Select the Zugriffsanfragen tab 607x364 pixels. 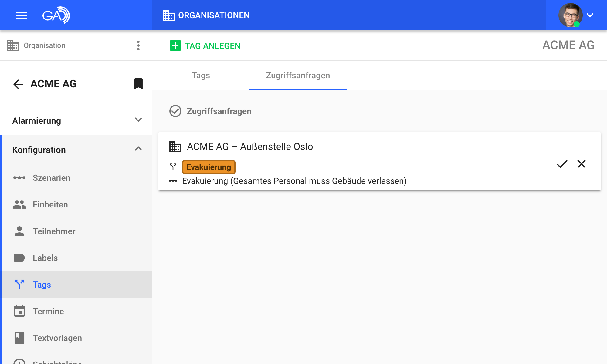pos(298,76)
